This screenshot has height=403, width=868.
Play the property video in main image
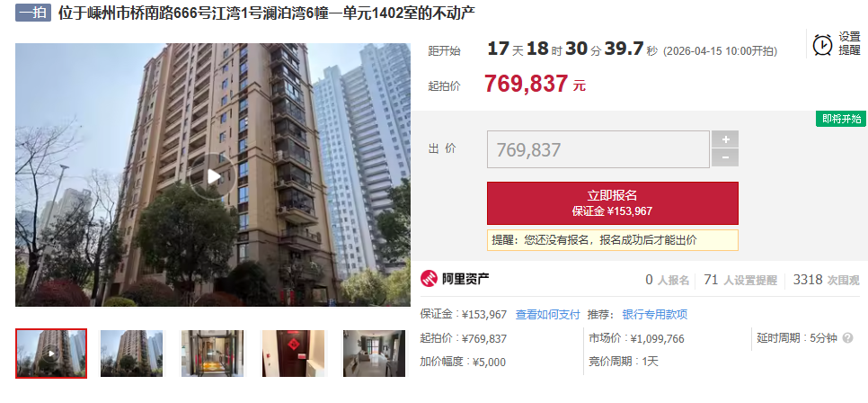213,176
